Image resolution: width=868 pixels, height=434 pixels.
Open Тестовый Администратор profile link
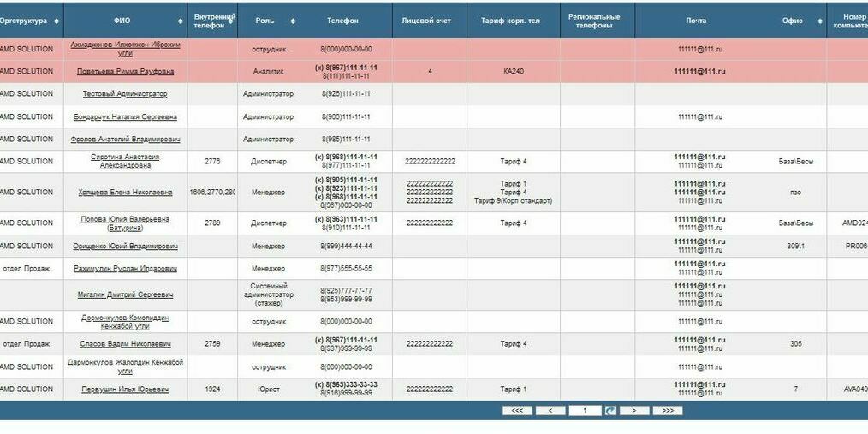pyautogui.click(x=125, y=94)
